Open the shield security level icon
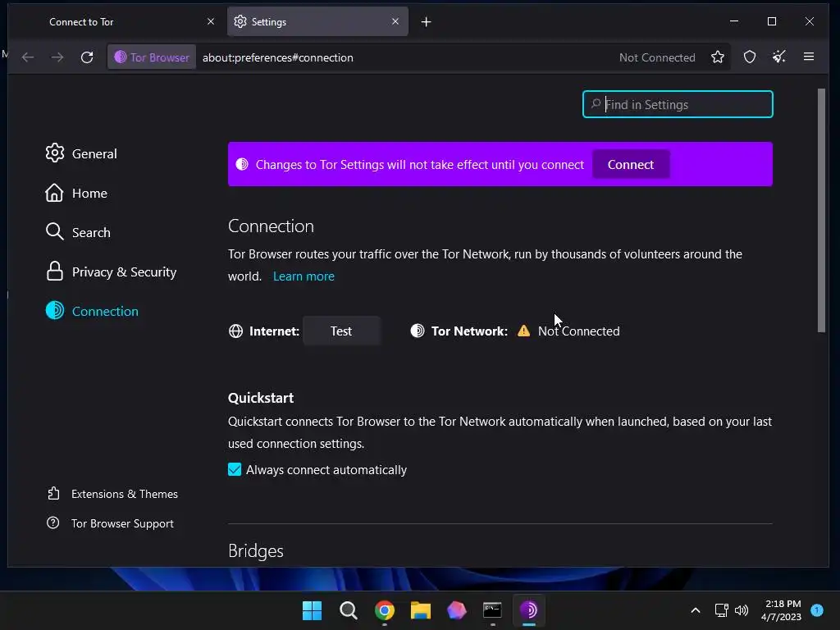 click(x=750, y=57)
